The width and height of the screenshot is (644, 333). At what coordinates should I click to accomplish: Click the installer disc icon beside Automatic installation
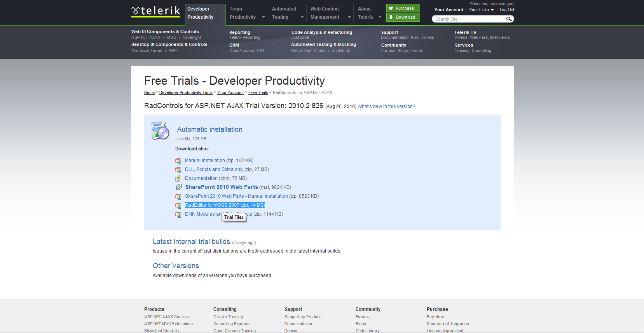pyautogui.click(x=160, y=131)
